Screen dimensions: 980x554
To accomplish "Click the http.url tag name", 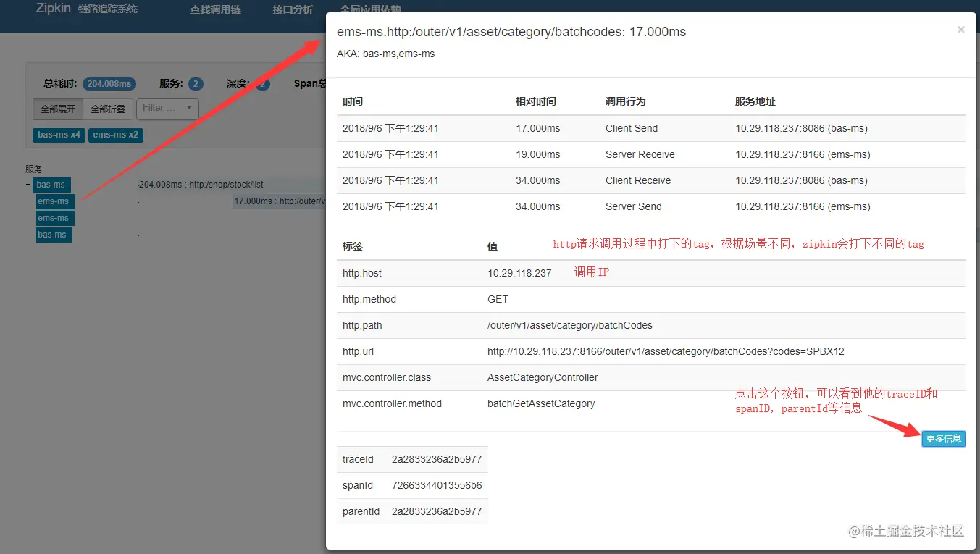I will tap(358, 351).
